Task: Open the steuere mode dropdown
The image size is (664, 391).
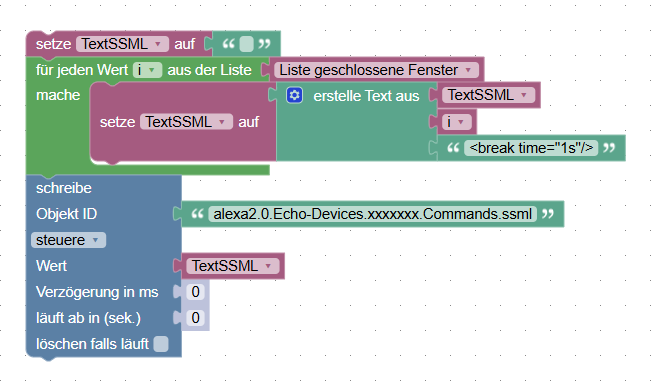Action: pos(68,240)
